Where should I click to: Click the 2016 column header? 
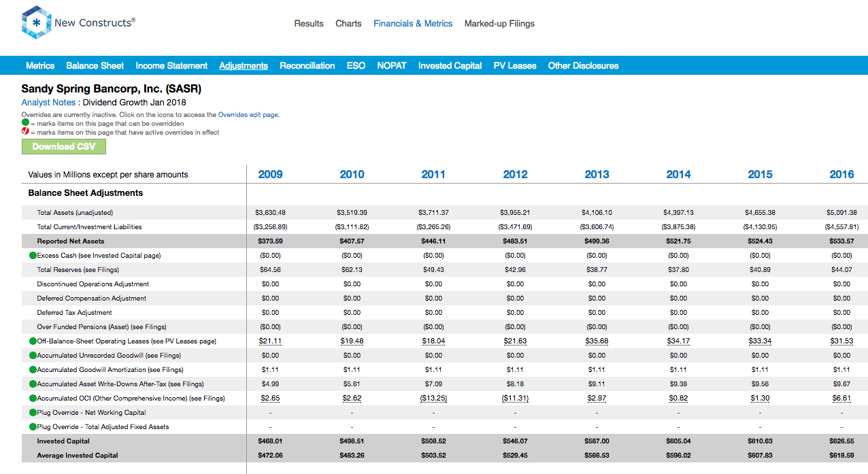coord(841,175)
